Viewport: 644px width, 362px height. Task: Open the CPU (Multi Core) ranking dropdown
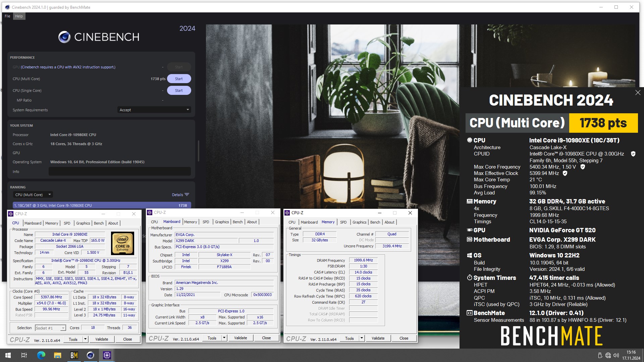tap(33, 195)
